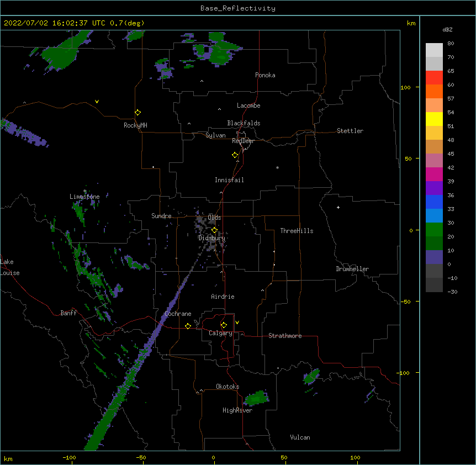The height and width of the screenshot is (465, 476).
Task: Click the 0 tick label on right km axis
Action: click(411, 230)
